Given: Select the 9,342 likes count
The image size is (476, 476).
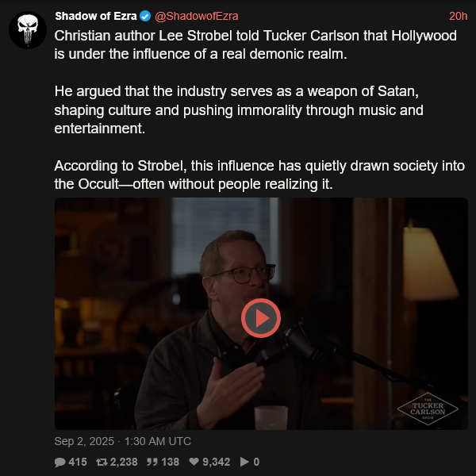Looking at the screenshot, I should click(216, 462).
